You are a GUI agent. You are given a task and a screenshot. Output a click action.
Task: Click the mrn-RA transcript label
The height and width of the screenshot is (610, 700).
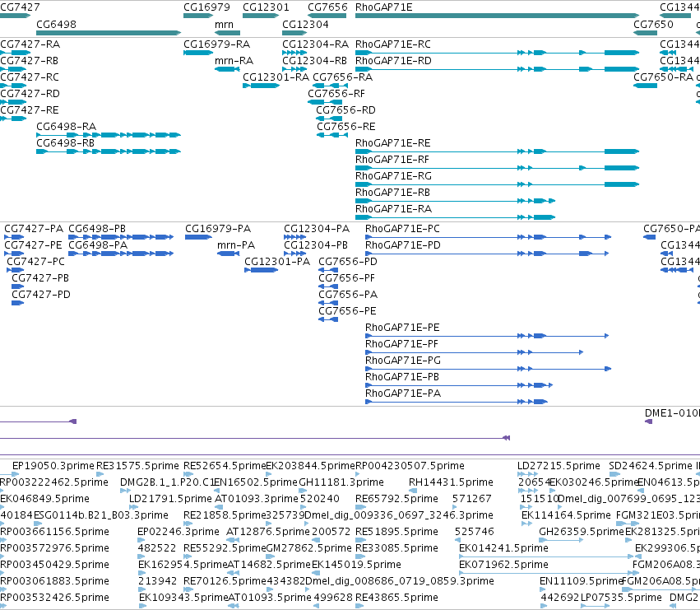234,61
